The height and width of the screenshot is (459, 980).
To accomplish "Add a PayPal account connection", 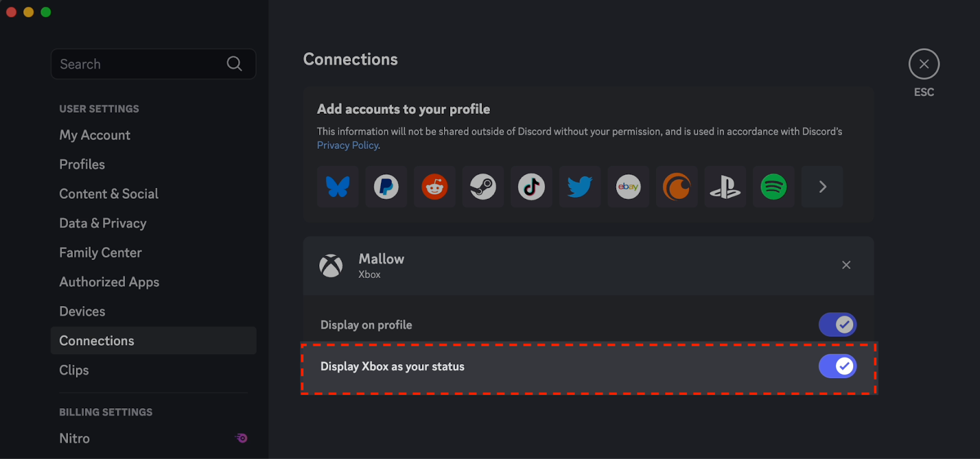I will (386, 187).
